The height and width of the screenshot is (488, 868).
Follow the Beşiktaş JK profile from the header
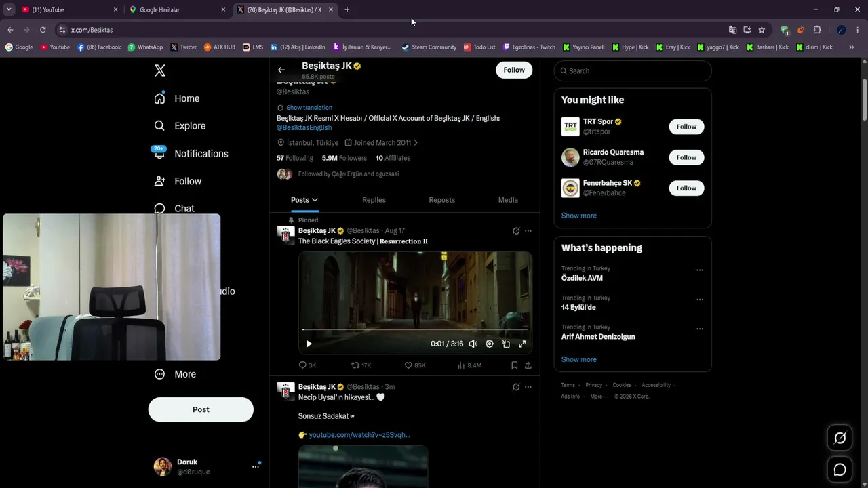514,70
